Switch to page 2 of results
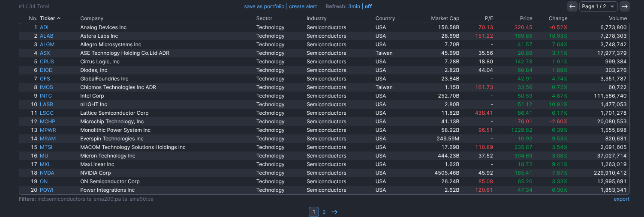Viewport: 644px width, 217px height. [324, 212]
